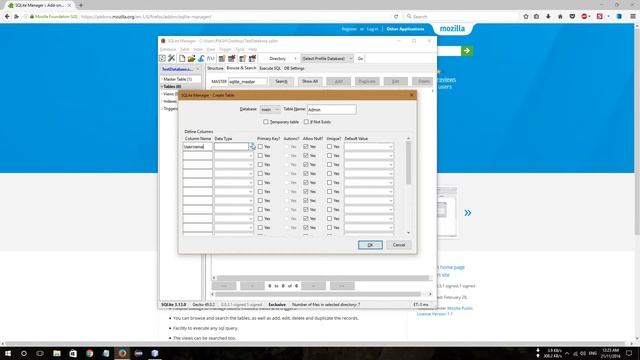Screen dimensions: 640x360
Task: Tick Primary Key in the Username row
Action: (x=260, y=147)
